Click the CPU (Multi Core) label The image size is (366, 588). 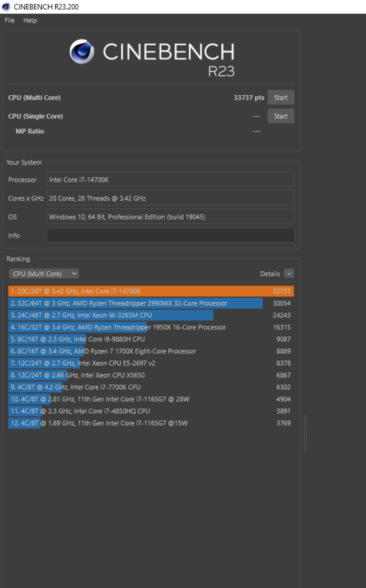click(34, 98)
